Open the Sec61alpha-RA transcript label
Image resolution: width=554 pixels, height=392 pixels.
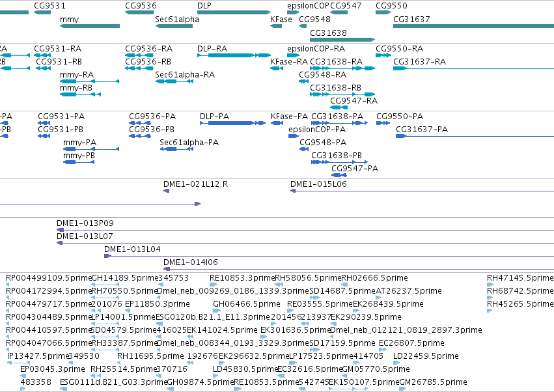185,75
